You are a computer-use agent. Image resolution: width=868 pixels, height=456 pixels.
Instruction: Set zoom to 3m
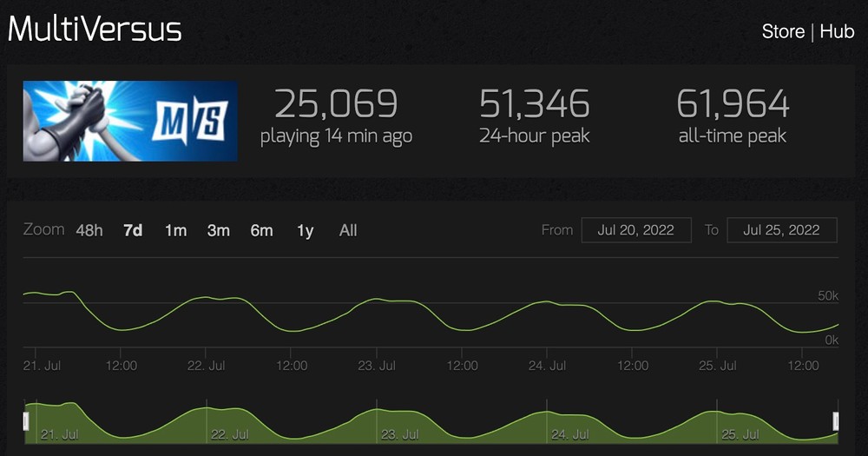(218, 230)
